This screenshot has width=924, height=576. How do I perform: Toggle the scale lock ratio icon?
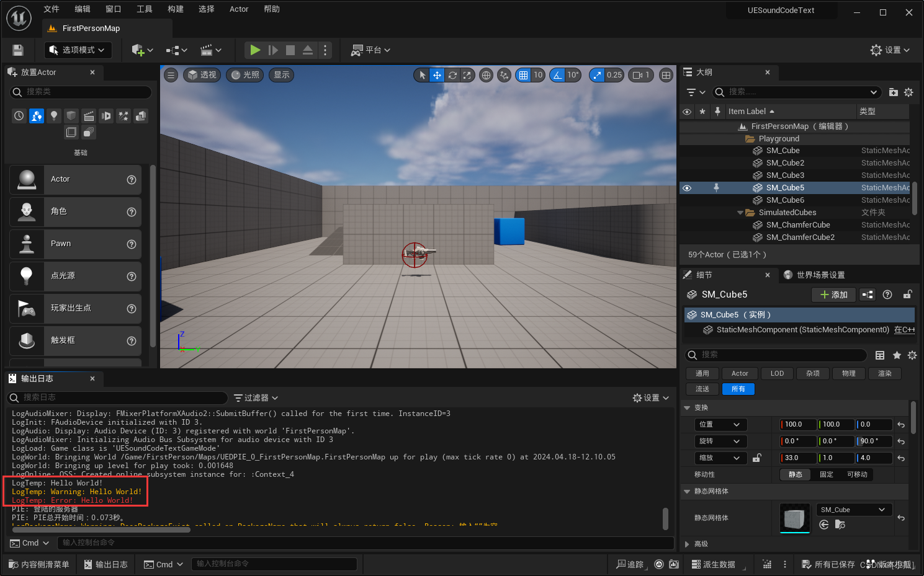[757, 458]
